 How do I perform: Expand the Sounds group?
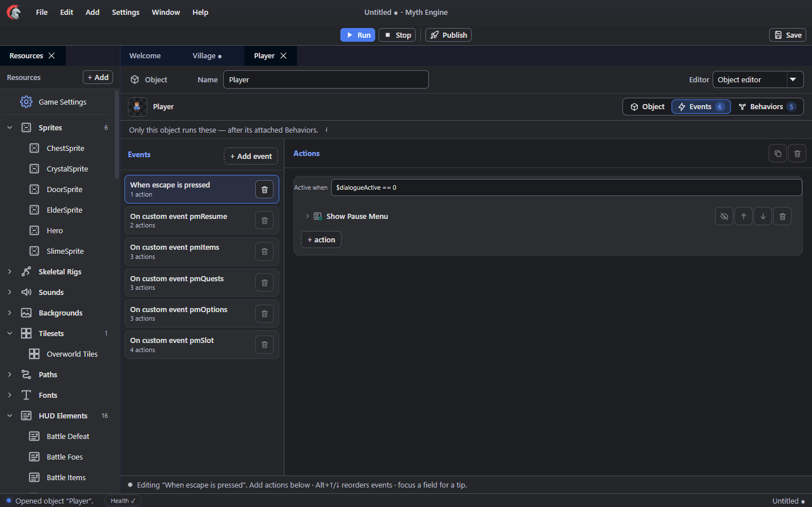[x=10, y=292]
